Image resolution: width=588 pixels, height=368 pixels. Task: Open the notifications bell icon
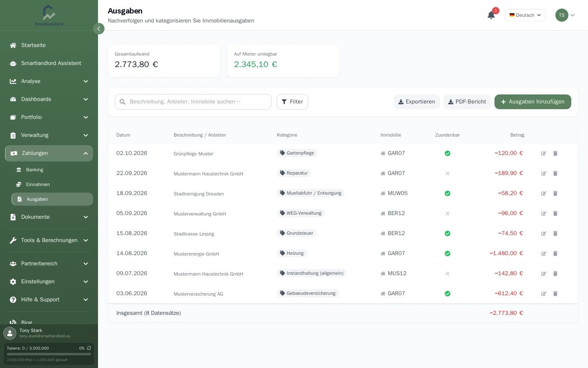[491, 15]
